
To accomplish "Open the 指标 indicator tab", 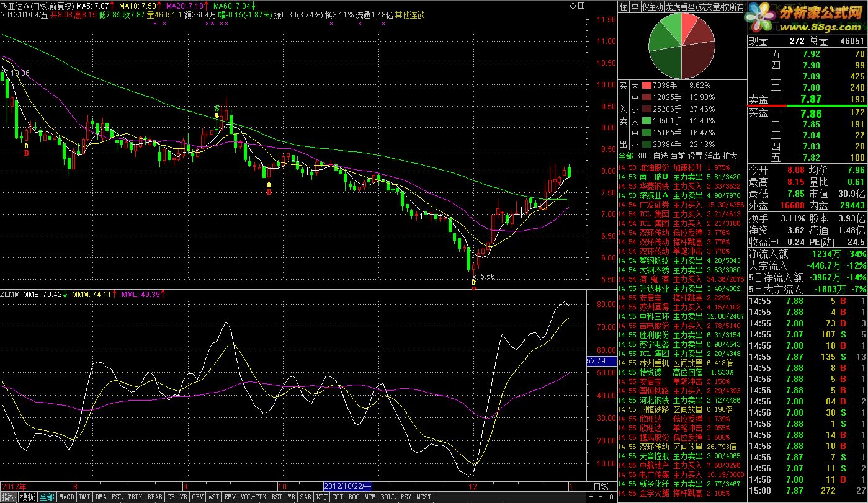I will pyautogui.click(x=9, y=497).
